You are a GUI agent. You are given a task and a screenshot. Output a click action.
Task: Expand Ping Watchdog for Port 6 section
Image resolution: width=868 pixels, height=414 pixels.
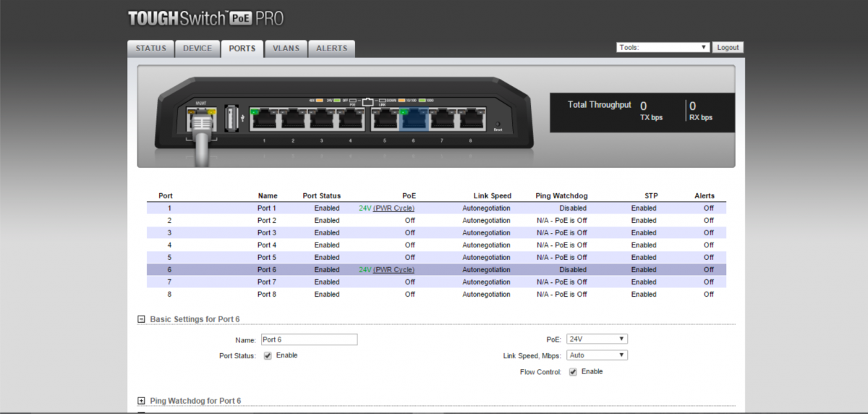pos(141,401)
